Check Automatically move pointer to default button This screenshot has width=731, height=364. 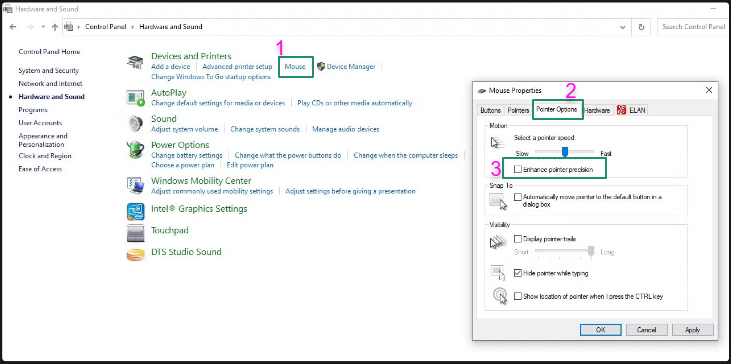point(517,197)
